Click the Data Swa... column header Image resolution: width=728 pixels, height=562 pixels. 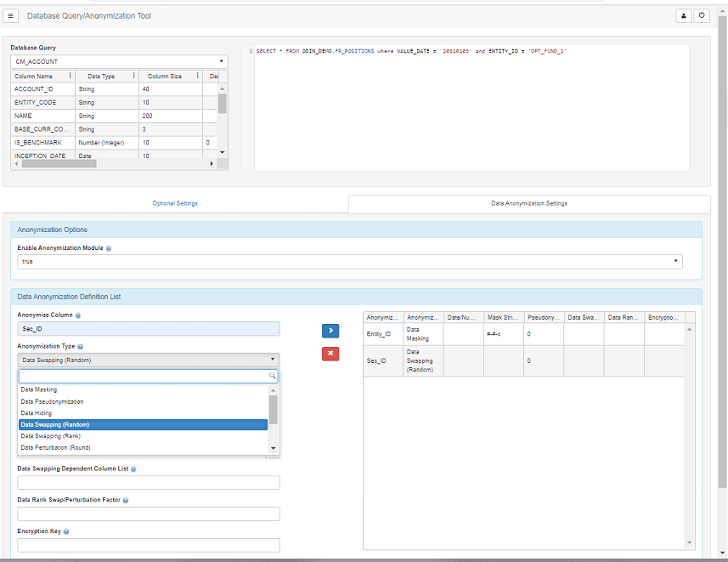point(584,317)
